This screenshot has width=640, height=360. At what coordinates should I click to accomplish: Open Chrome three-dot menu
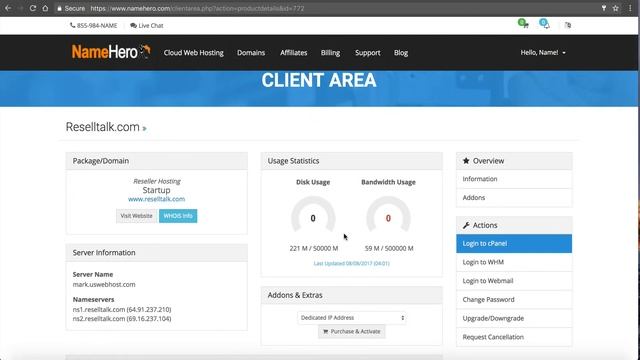[x=630, y=8]
